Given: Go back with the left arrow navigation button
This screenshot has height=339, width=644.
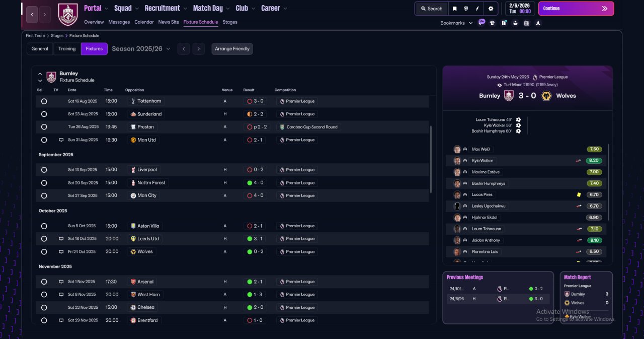Looking at the screenshot, I should pyautogui.click(x=32, y=15).
